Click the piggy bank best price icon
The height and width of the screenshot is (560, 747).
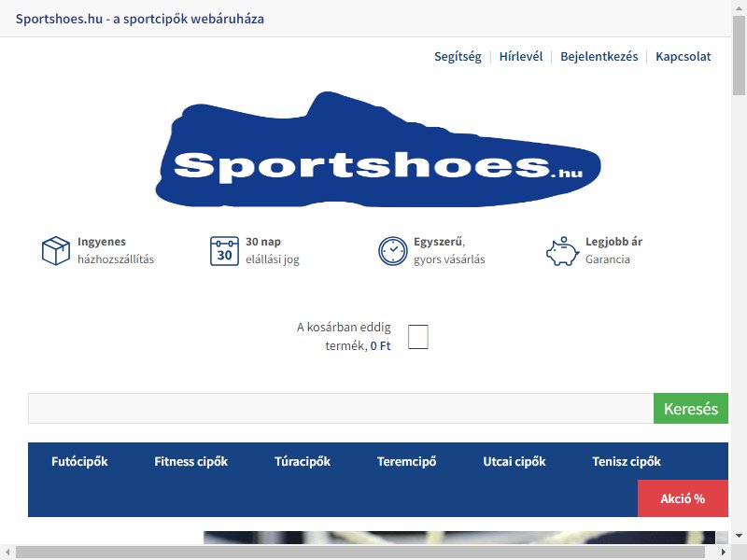(x=562, y=250)
